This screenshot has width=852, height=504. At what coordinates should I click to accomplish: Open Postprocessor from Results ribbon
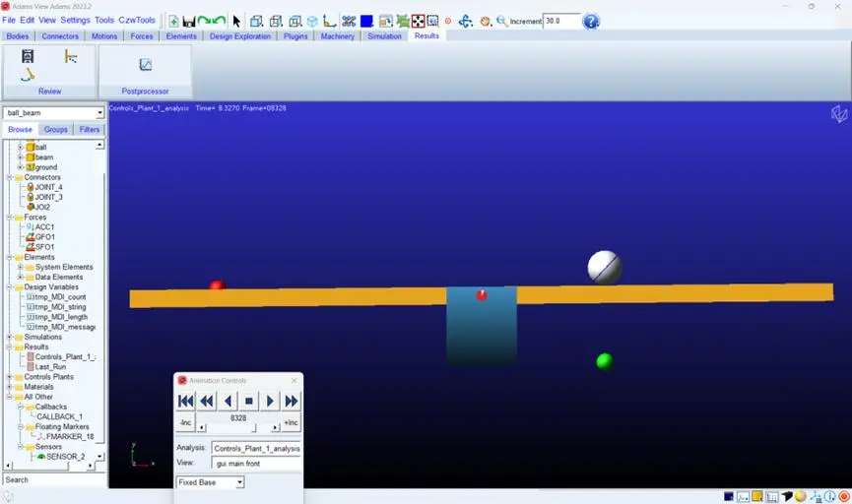tap(145, 72)
